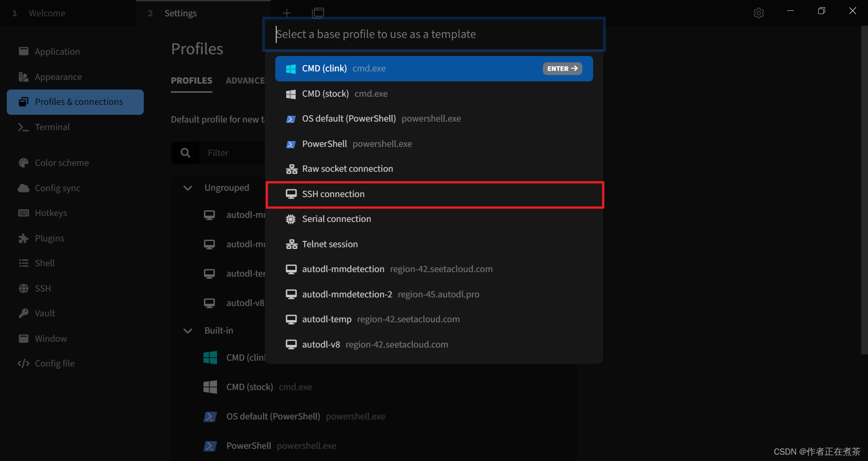Choose Raw socket connection template
This screenshot has height=461, width=868.
click(x=434, y=169)
